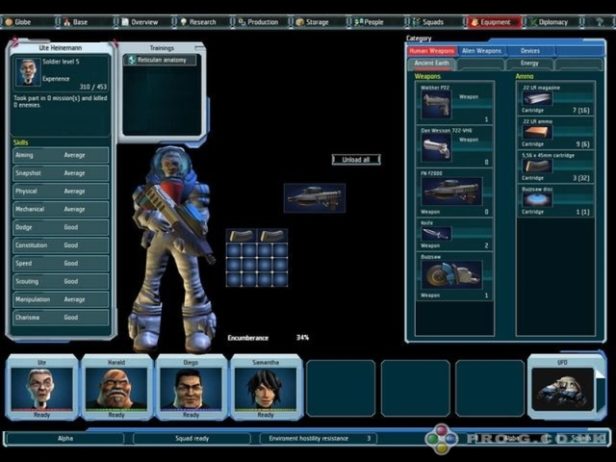Open the Storage screen
Image resolution: width=616 pixels, height=462 pixels.
click(318, 22)
